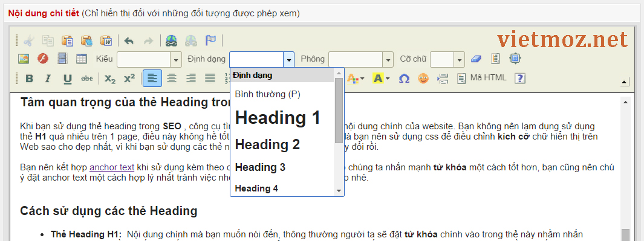Insert video using the film strip icon
Image resolution: width=644 pixels, height=241 pixels.
click(x=62, y=59)
